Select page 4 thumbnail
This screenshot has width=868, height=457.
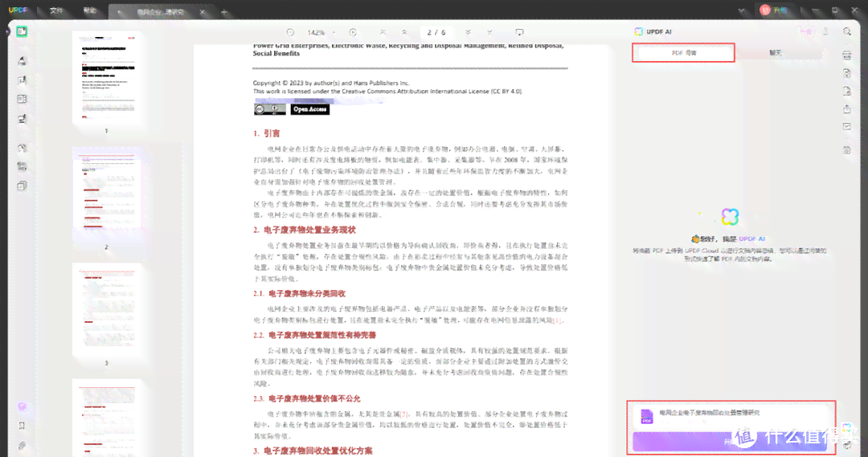pos(106,418)
